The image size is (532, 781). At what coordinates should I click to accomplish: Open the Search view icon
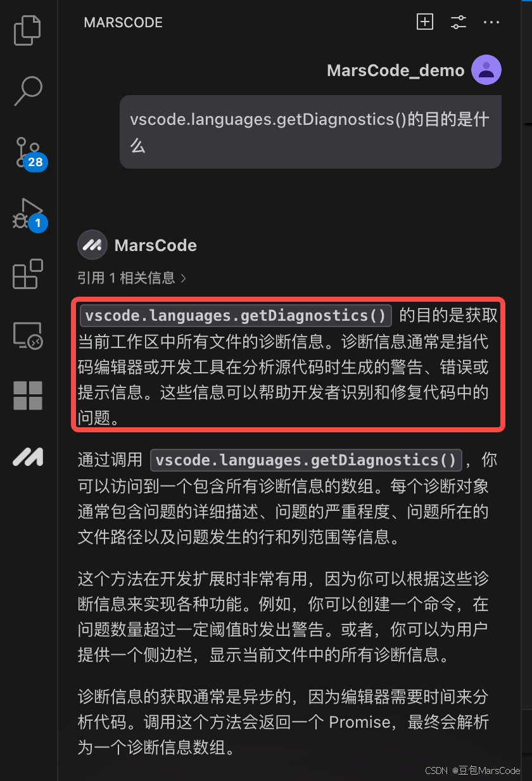coord(28,91)
